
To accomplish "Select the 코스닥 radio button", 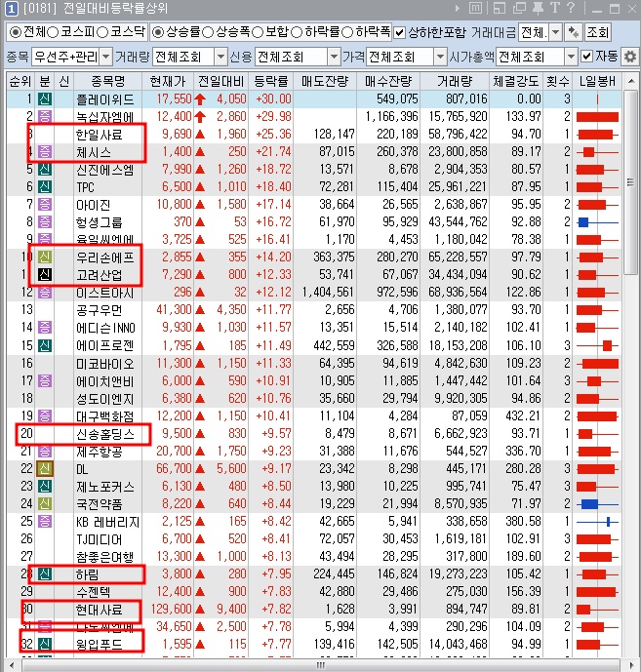I will point(102,32).
